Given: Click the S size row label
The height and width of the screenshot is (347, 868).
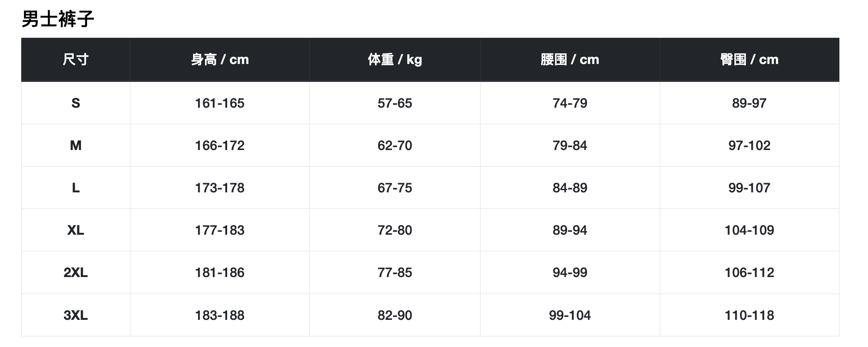Looking at the screenshot, I should click(76, 103).
